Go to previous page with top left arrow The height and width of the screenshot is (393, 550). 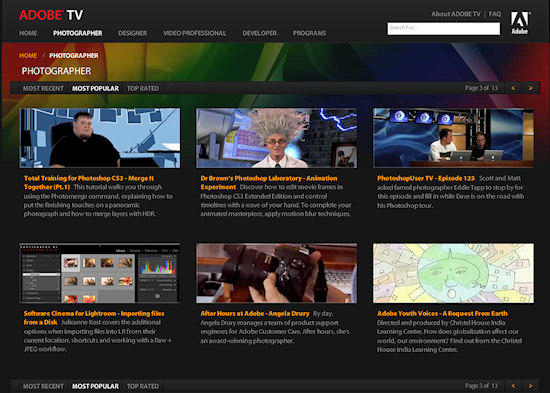click(513, 88)
